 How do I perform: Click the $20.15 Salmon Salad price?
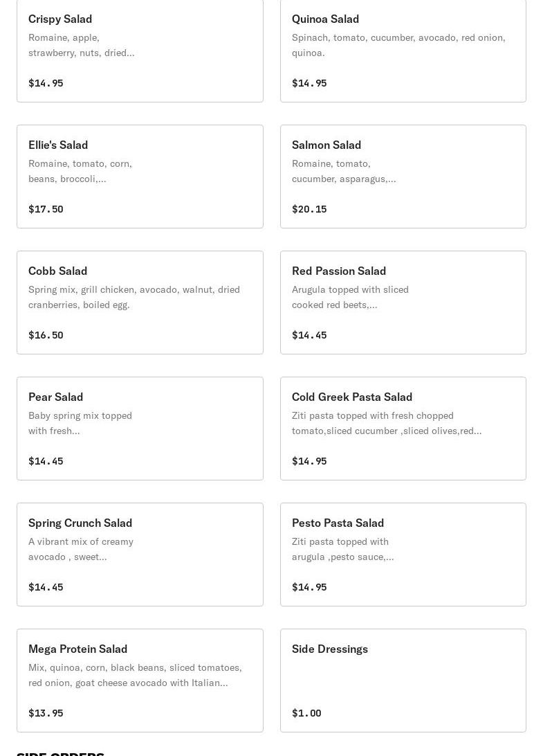(x=309, y=209)
